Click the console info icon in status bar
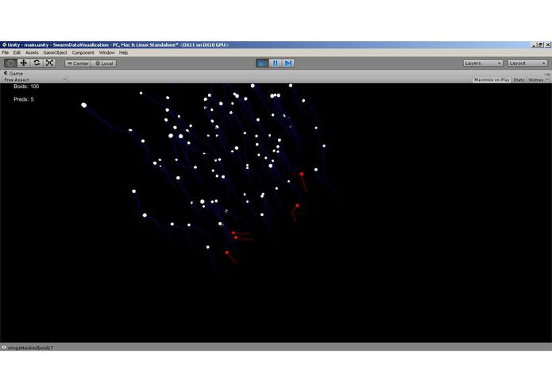This screenshot has height=392, width=552. [x=4, y=348]
